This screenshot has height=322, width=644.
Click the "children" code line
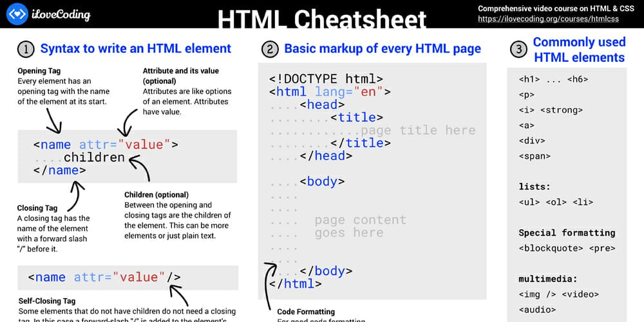click(x=94, y=157)
